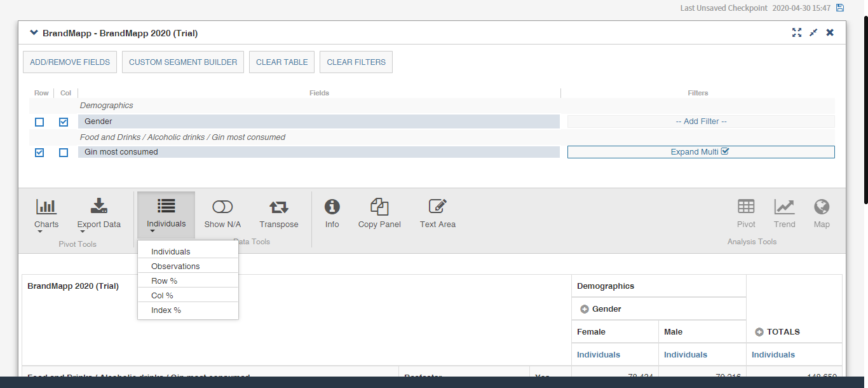Collapse the BrandMapp panel header chevron
868x388 pixels.
pyautogui.click(x=34, y=32)
